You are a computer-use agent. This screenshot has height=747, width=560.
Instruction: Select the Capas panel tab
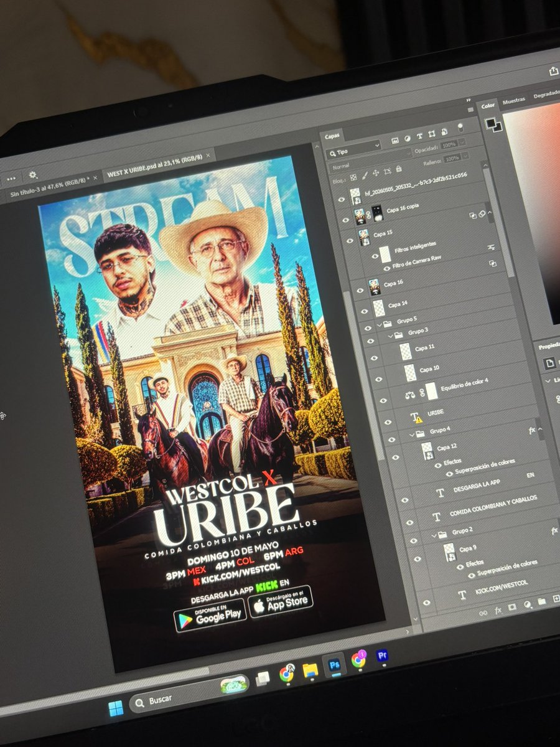pyautogui.click(x=332, y=136)
